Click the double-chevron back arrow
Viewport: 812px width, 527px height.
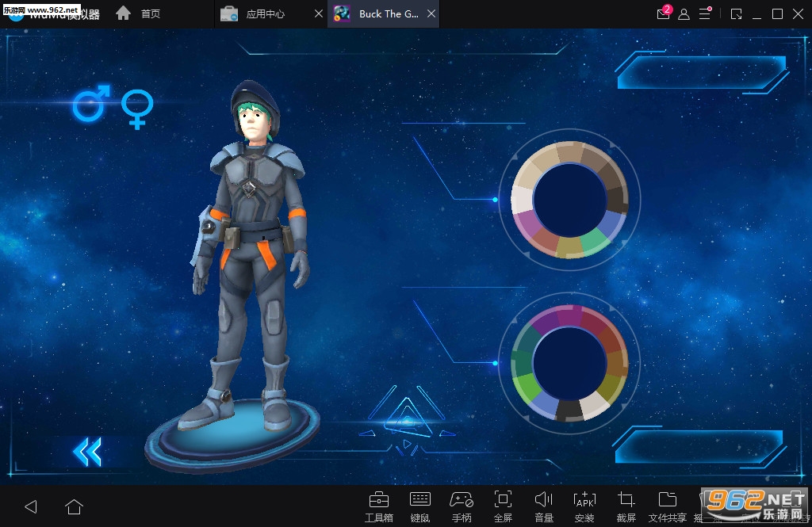coord(87,452)
